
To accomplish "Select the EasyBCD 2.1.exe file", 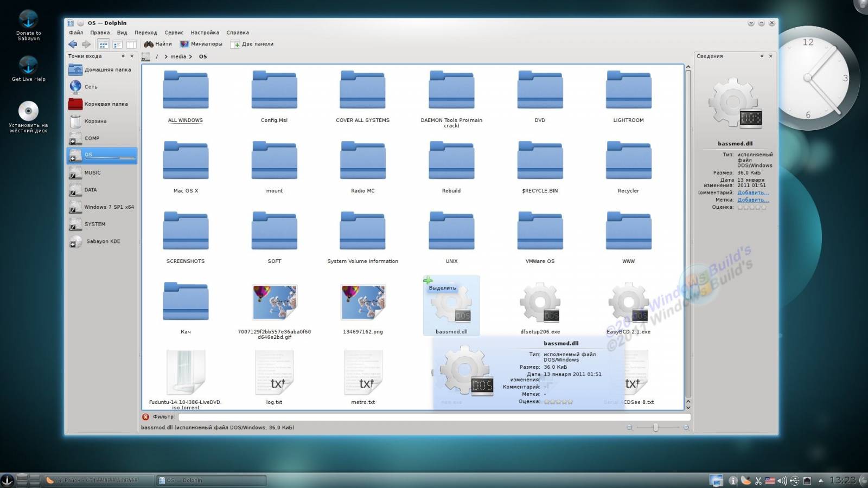I will (628, 307).
